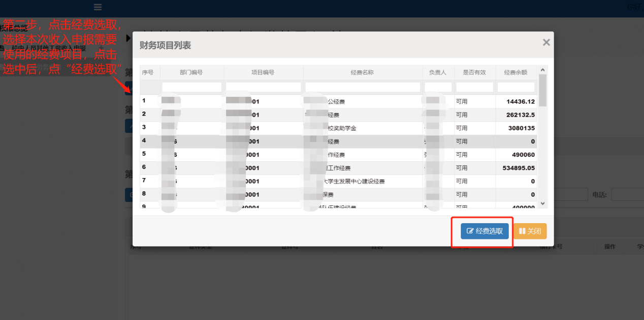
Task: Click the hamburger menu icon in top bar
Action: tap(98, 7)
